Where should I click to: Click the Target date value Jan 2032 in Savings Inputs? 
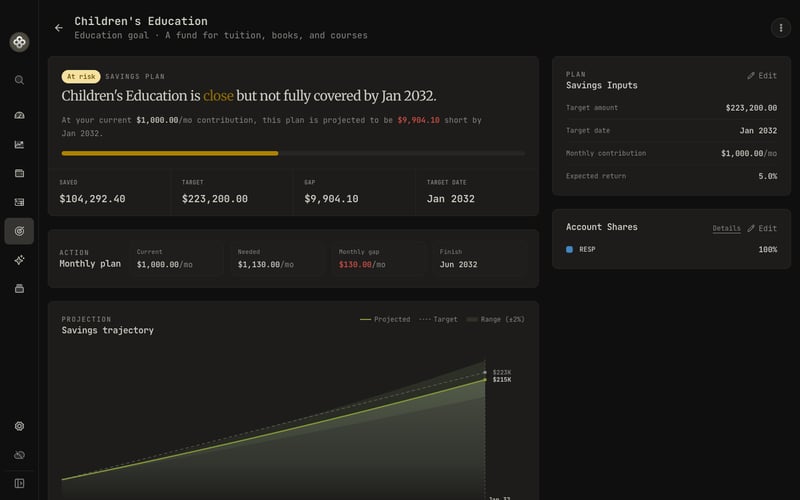pyautogui.click(x=758, y=131)
